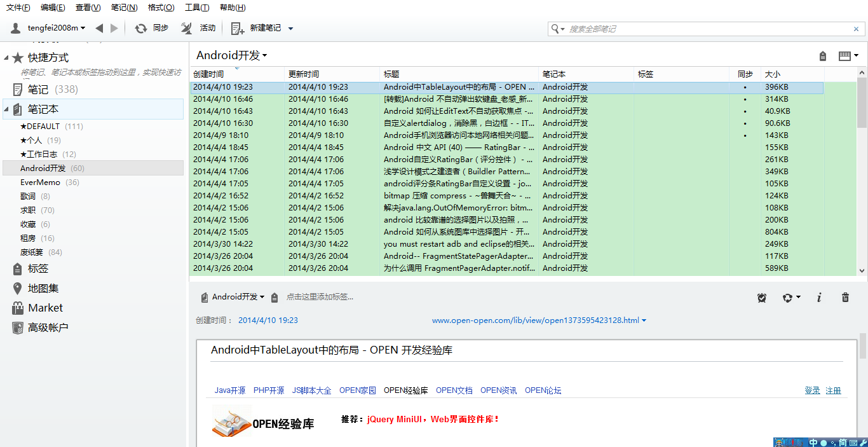
Task: Show note info with the i icon
Action: point(819,298)
